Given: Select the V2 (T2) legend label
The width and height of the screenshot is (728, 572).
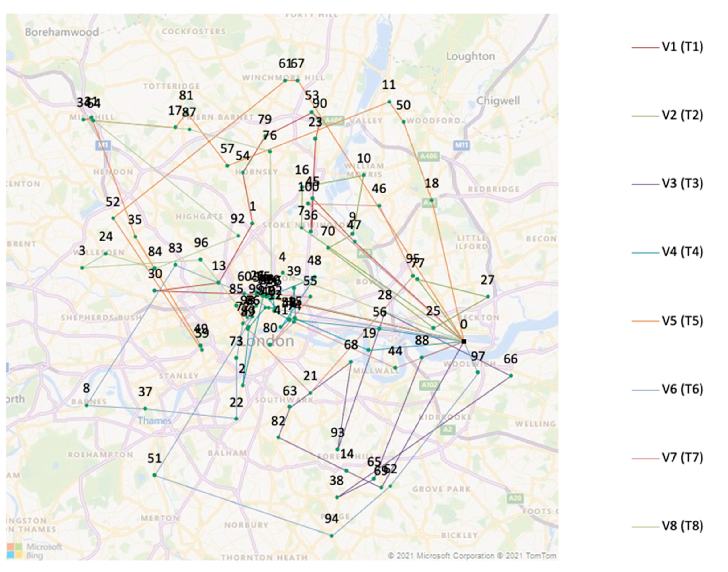Looking at the screenshot, I should click(682, 116).
